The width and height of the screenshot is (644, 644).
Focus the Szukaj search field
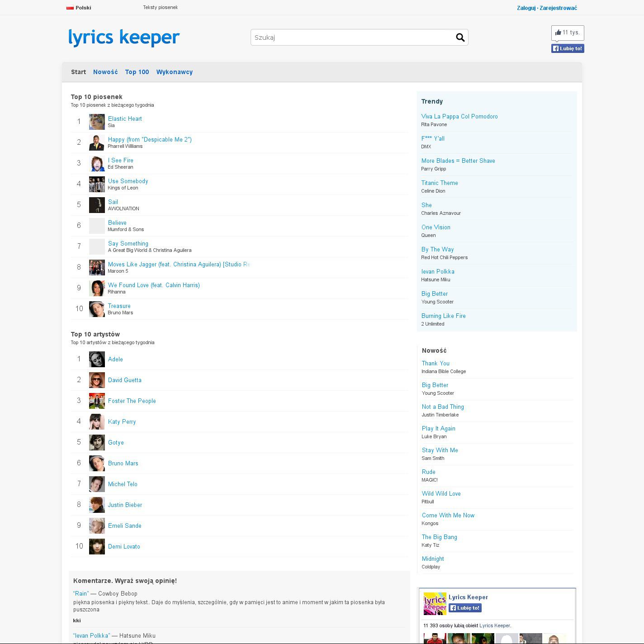(x=353, y=38)
